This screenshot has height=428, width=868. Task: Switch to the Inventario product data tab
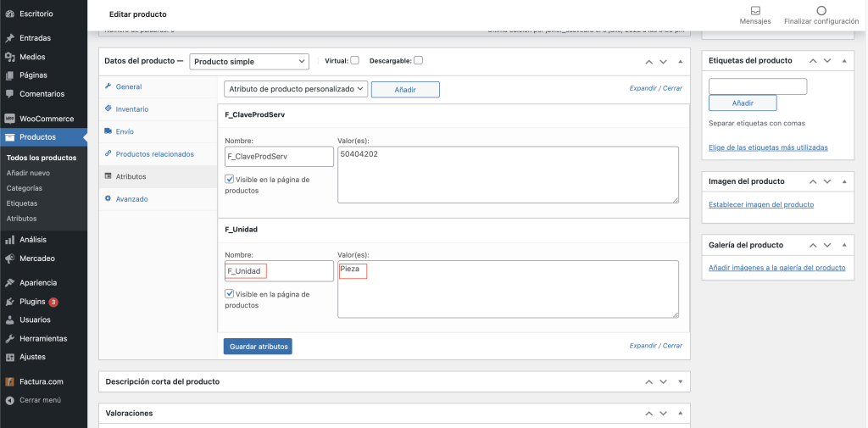[158, 109]
